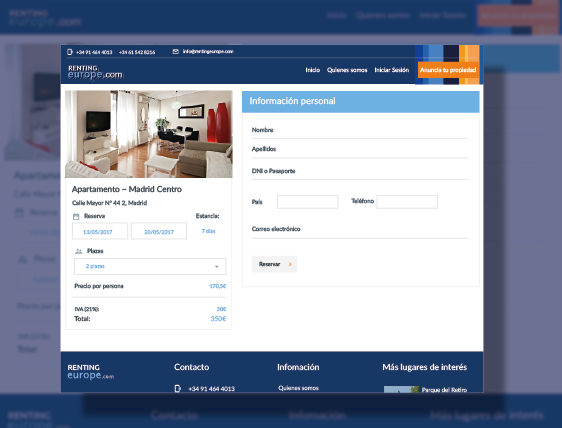
Task: Open the check-in date 13/05/2017 field
Action: coord(100,231)
